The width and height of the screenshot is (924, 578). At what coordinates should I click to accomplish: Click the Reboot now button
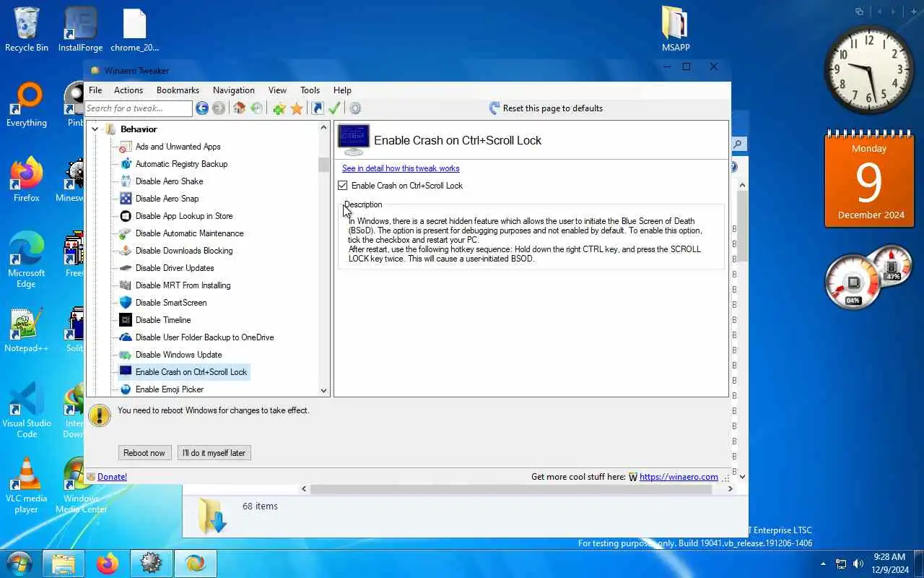pyautogui.click(x=144, y=453)
